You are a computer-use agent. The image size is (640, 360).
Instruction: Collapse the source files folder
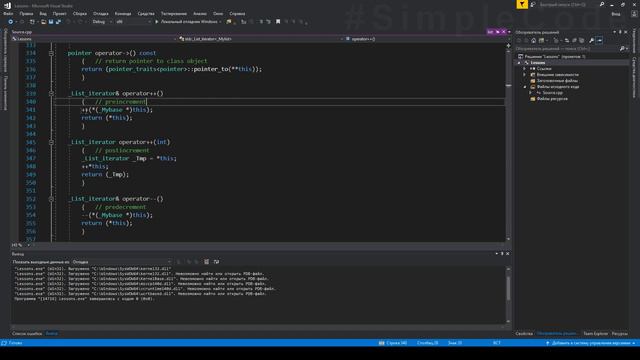pos(525,87)
